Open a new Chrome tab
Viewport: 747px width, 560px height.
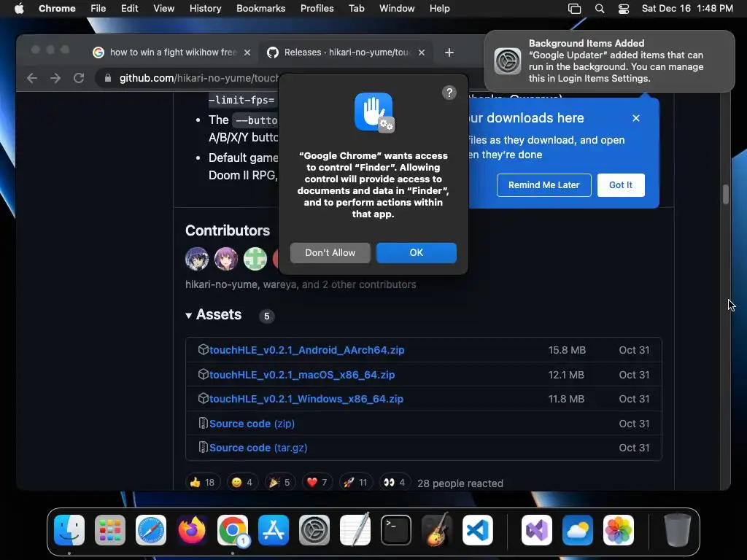[x=449, y=52]
